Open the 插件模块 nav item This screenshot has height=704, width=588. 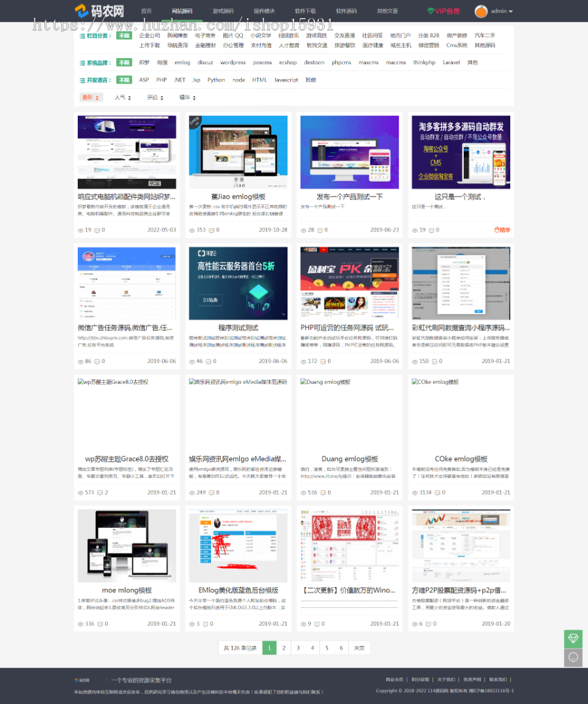pyautogui.click(x=264, y=10)
